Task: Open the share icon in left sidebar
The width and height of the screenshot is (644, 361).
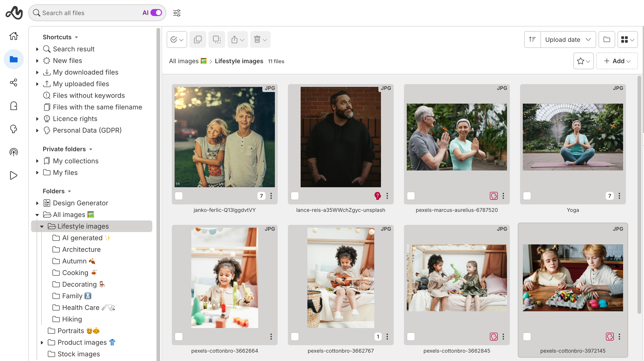Action: 13,82
